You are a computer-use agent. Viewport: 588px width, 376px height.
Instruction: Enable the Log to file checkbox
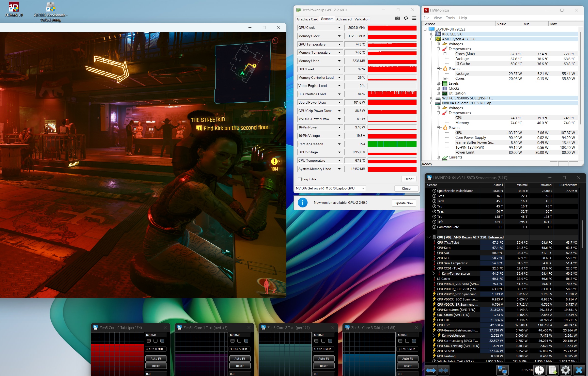[x=300, y=179]
